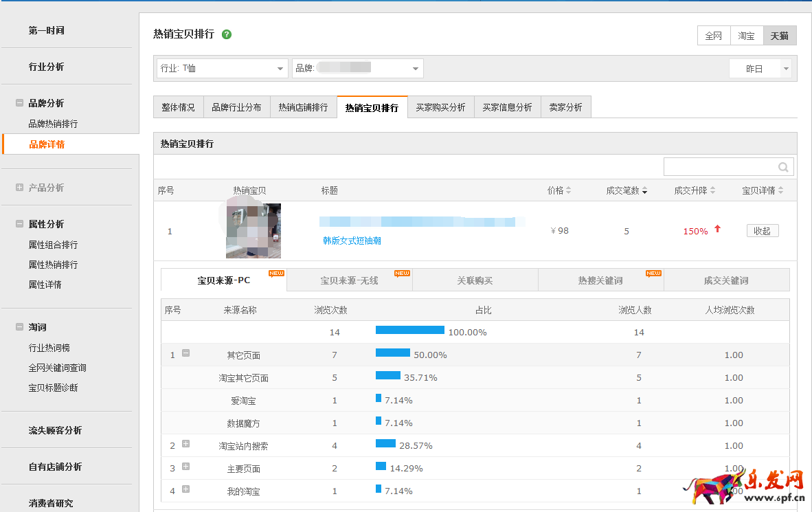Select the 天猫 platform toggle
The image size is (812, 512).
[780, 36]
